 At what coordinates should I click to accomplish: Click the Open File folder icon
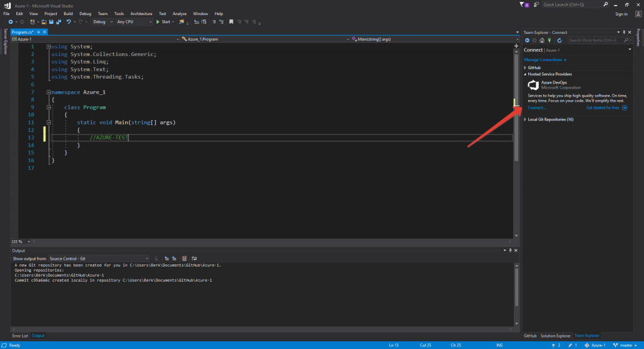point(43,22)
